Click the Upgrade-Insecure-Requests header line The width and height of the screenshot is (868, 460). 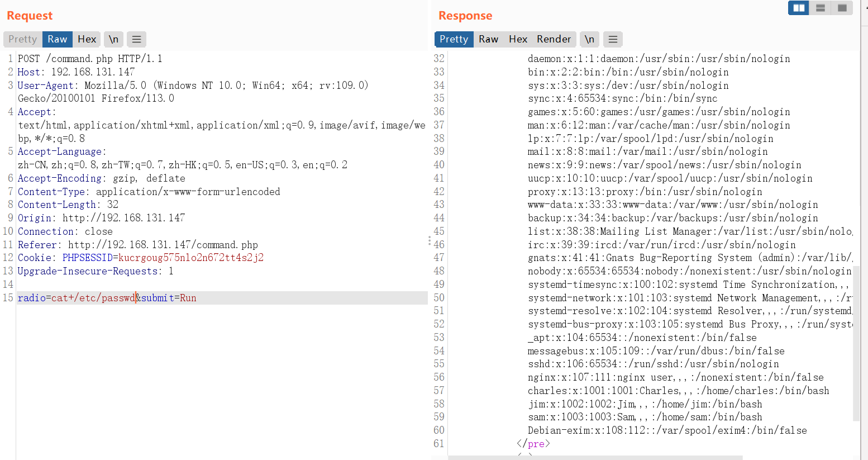coord(96,271)
